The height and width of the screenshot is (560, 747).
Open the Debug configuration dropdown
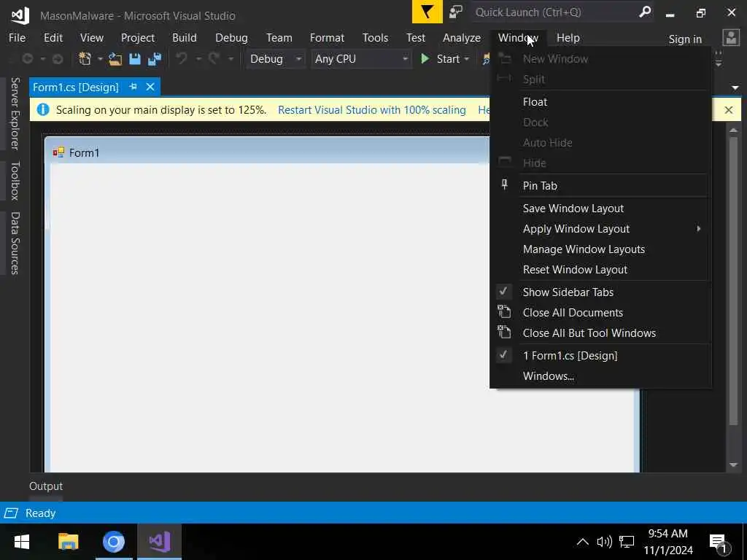pyautogui.click(x=275, y=58)
